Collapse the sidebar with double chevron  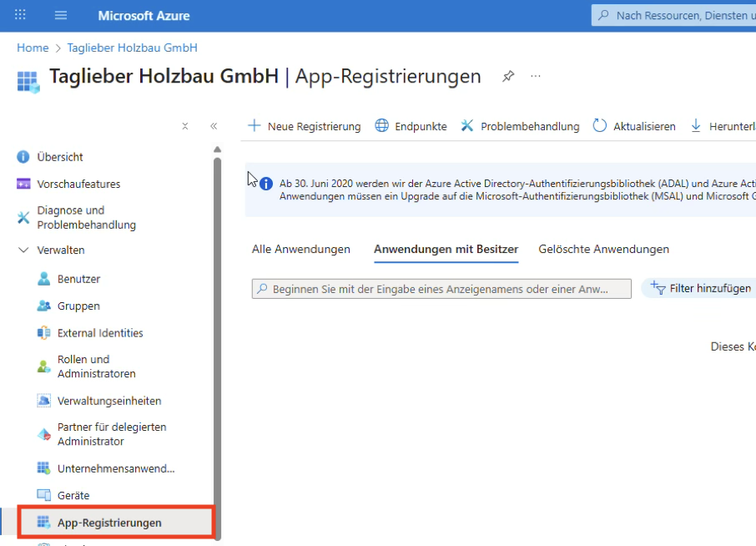click(214, 126)
